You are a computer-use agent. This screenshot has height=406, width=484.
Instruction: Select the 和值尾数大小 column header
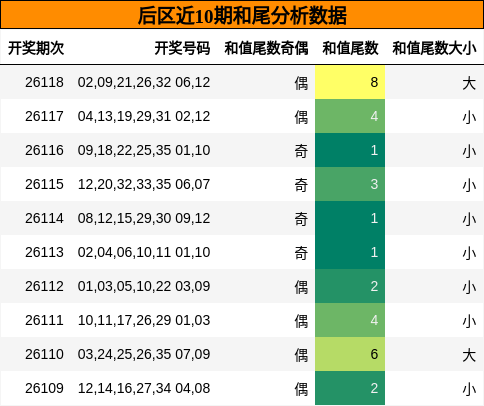[434, 48]
